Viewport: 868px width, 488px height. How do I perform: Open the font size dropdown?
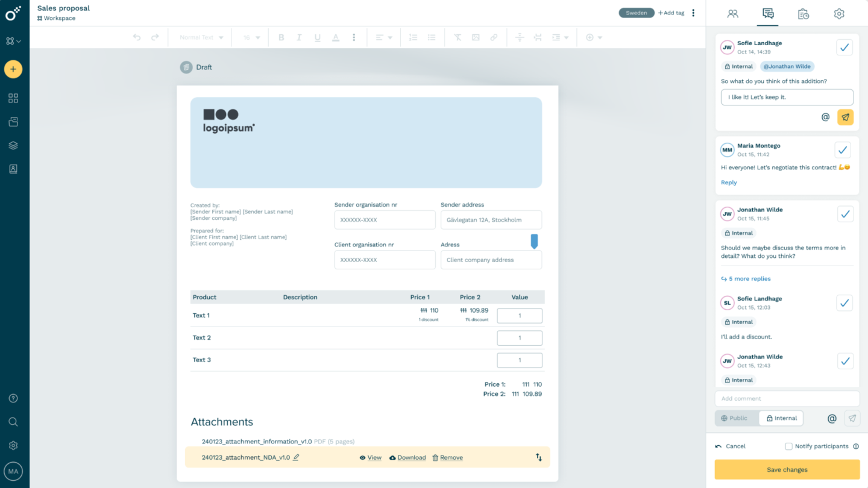pos(251,37)
